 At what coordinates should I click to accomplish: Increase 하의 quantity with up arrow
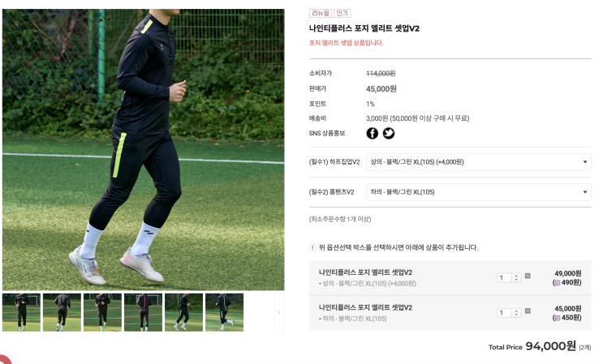pos(516,310)
